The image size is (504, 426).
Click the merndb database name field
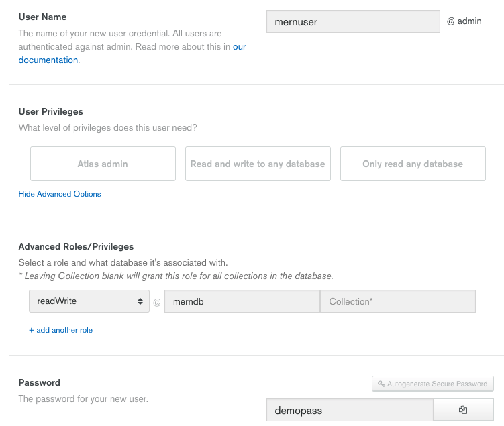[242, 301]
